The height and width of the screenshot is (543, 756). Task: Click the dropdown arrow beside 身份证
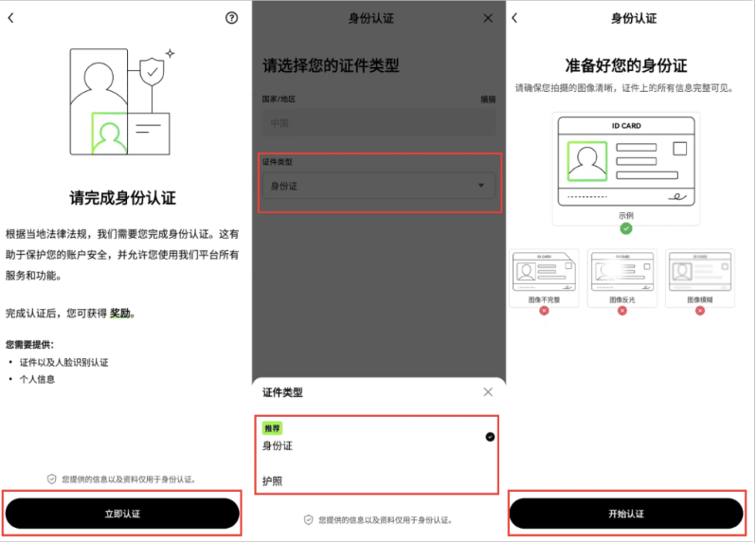[480, 186]
